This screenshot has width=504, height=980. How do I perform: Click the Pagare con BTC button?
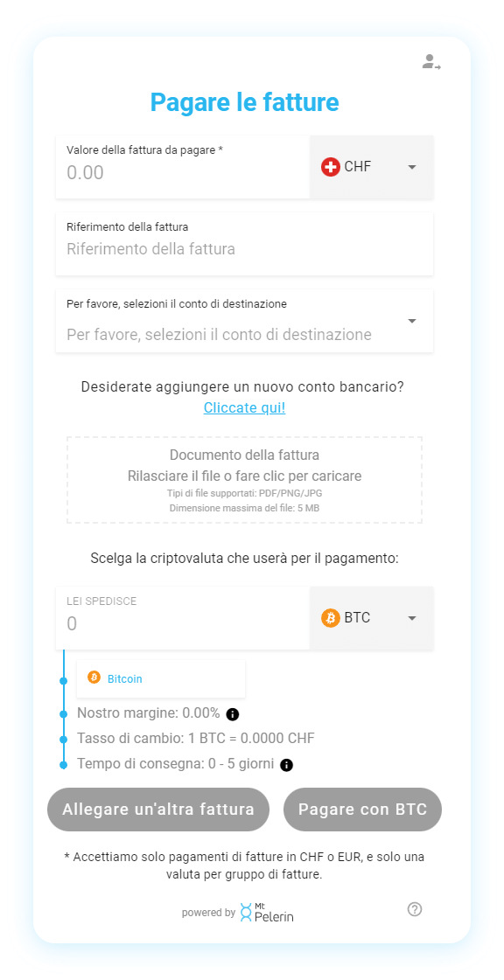[361, 809]
